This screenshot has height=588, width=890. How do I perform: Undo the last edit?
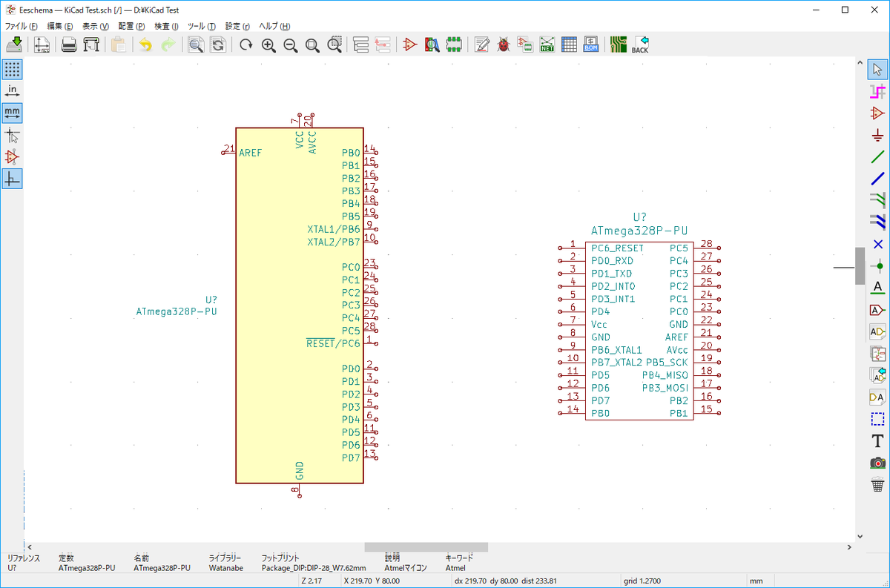tap(146, 44)
